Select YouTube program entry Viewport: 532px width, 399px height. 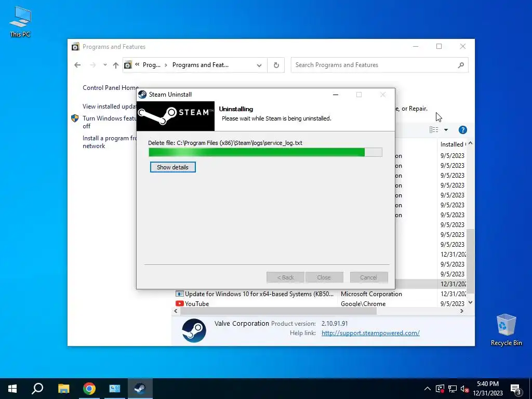tap(197, 303)
